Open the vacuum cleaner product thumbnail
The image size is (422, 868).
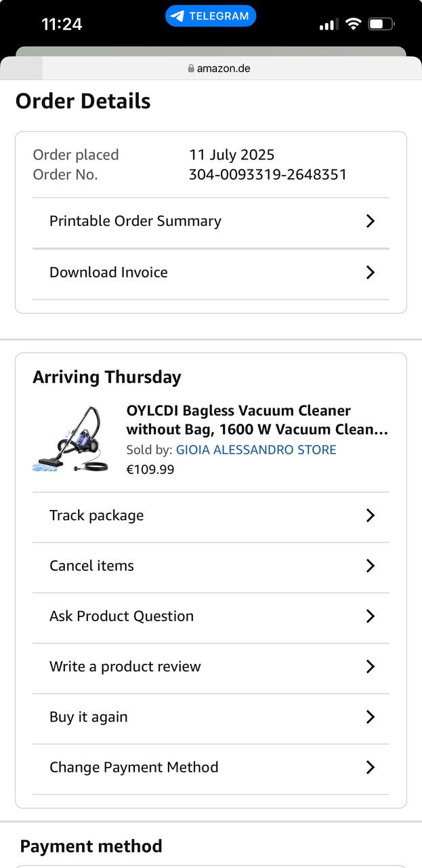click(x=67, y=439)
